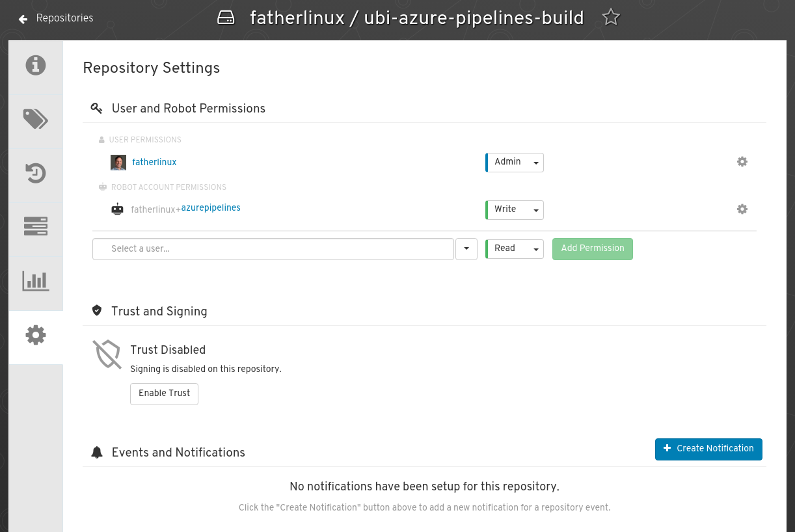This screenshot has width=795, height=532.
Task: Go back to Repositories
Action: (57, 18)
